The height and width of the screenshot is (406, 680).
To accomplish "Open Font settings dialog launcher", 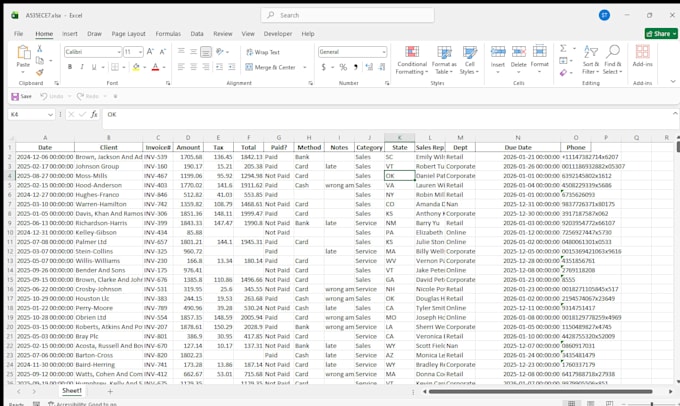I will pyautogui.click(x=168, y=83).
